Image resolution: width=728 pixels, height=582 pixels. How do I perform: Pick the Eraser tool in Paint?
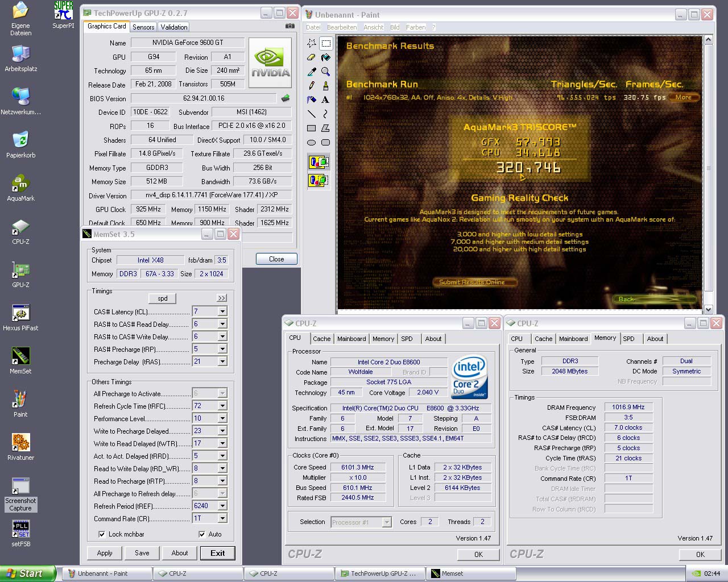click(312, 57)
